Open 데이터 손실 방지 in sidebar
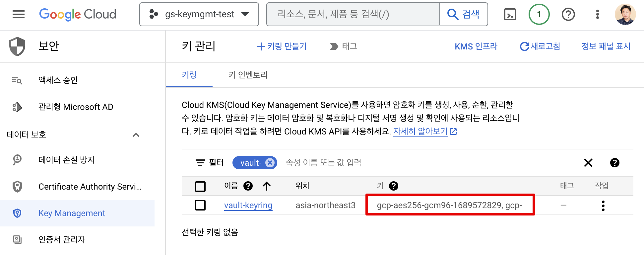Screen dimensions: 644x255 (77, 160)
